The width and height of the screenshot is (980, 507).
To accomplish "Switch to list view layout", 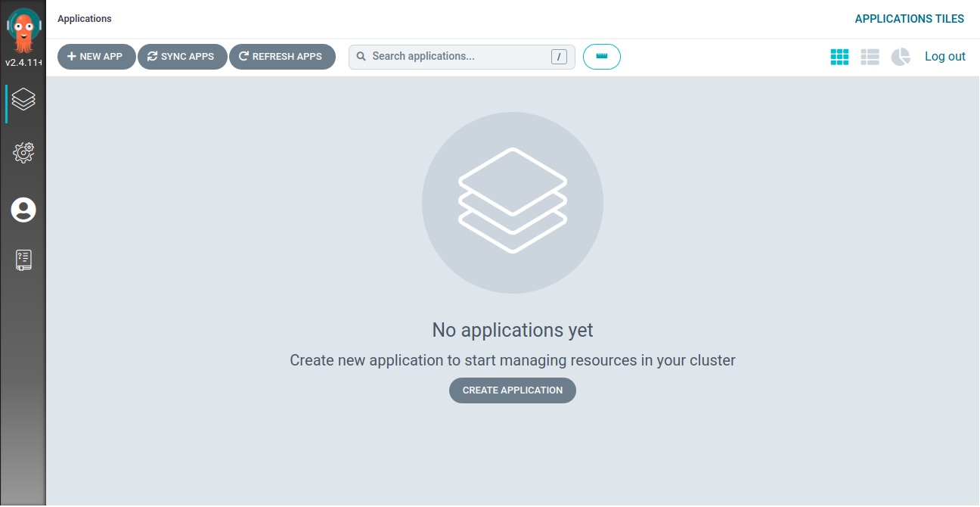I will pos(870,57).
